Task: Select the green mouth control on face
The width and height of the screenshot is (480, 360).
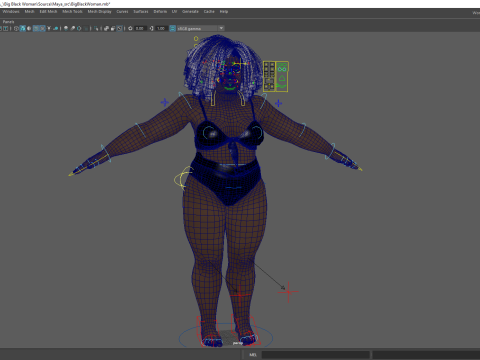Action: point(230,88)
